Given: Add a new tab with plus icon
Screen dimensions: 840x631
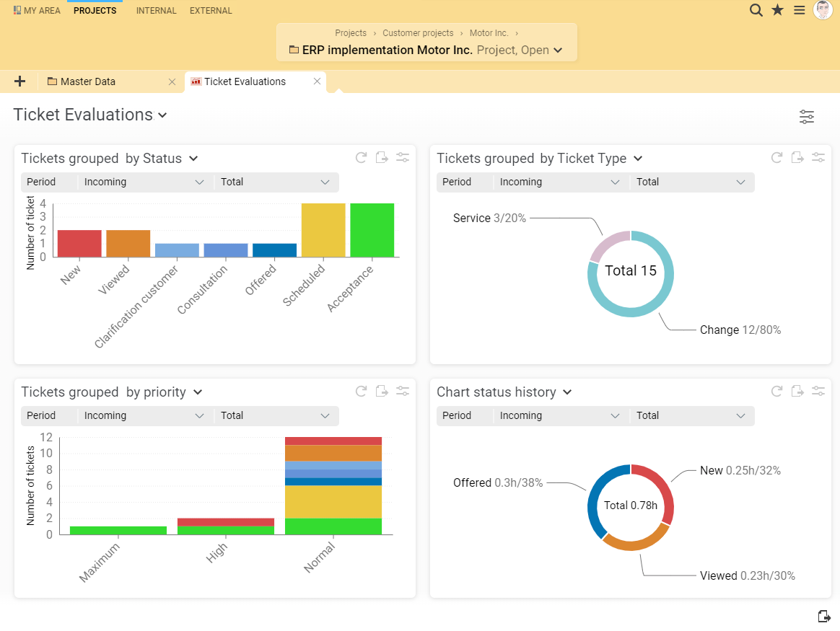Looking at the screenshot, I should point(19,81).
